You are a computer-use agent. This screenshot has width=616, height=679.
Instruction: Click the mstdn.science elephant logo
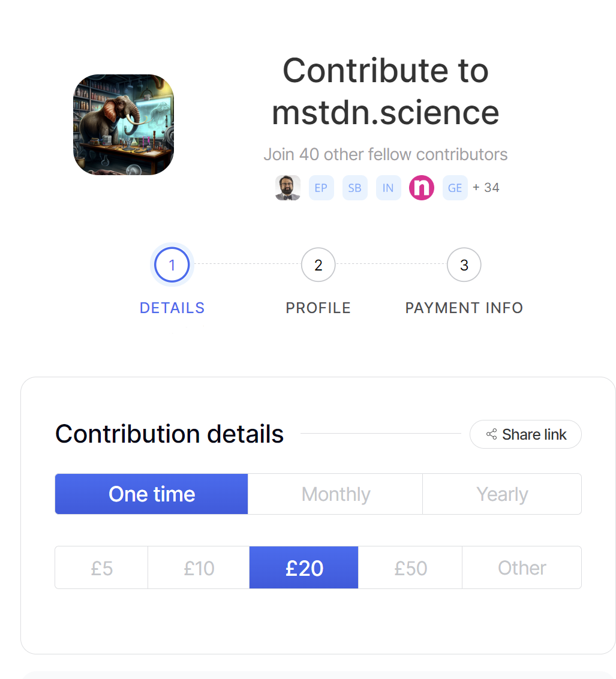click(124, 125)
